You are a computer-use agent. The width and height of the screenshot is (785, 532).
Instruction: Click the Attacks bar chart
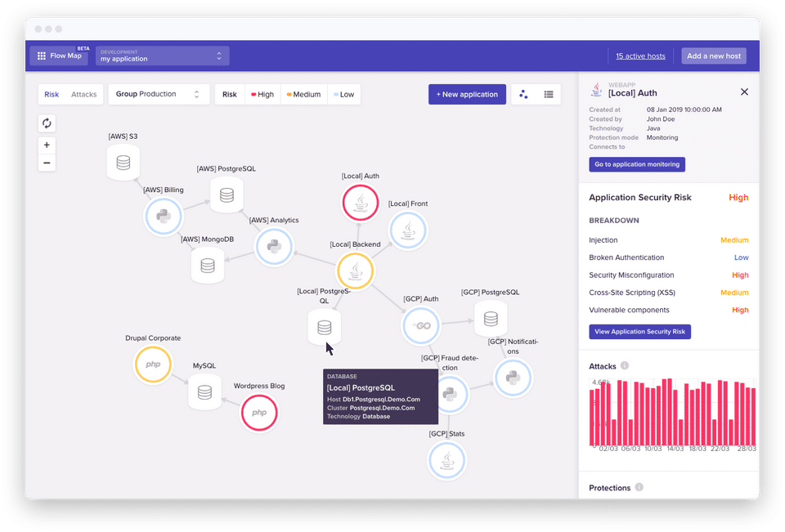click(672, 412)
